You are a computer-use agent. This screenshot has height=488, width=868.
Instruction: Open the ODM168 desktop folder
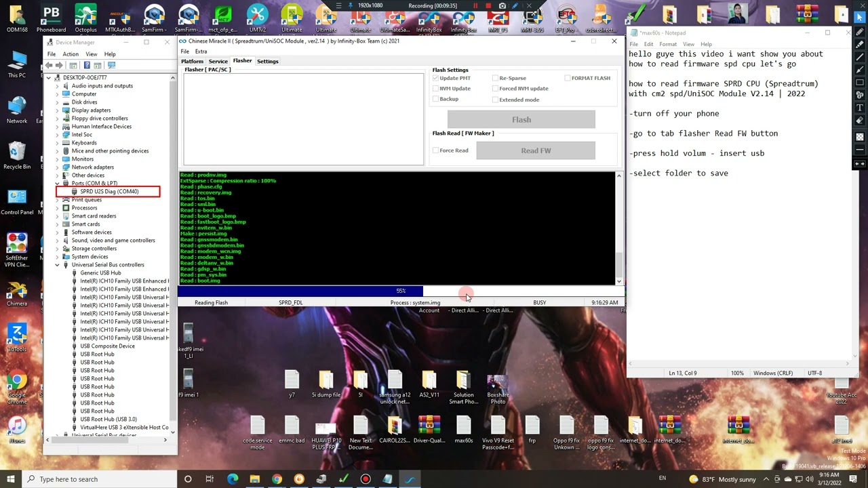pyautogui.click(x=17, y=18)
